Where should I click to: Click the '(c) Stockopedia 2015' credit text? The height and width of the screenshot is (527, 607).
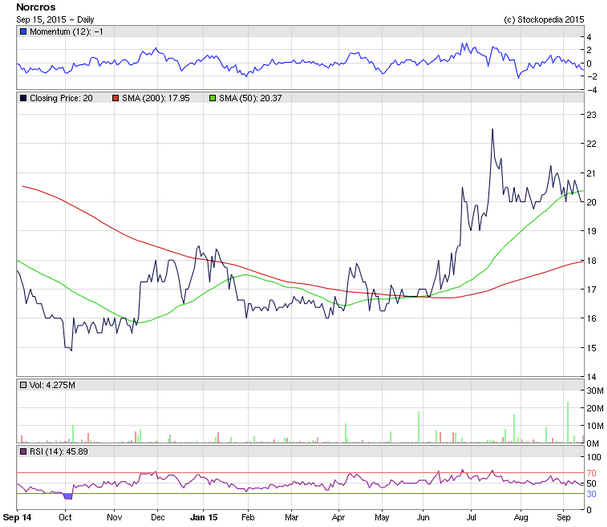pos(544,19)
